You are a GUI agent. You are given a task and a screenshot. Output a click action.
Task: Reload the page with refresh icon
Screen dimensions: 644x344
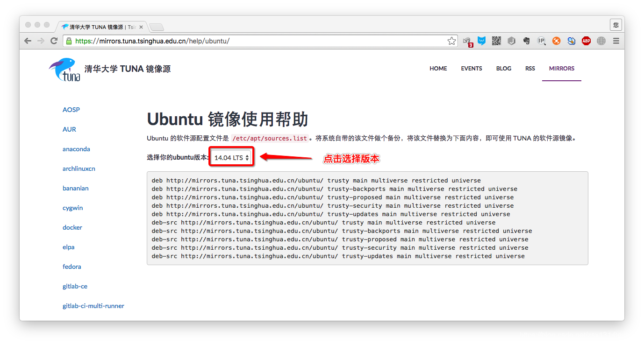[x=54, y=41]
